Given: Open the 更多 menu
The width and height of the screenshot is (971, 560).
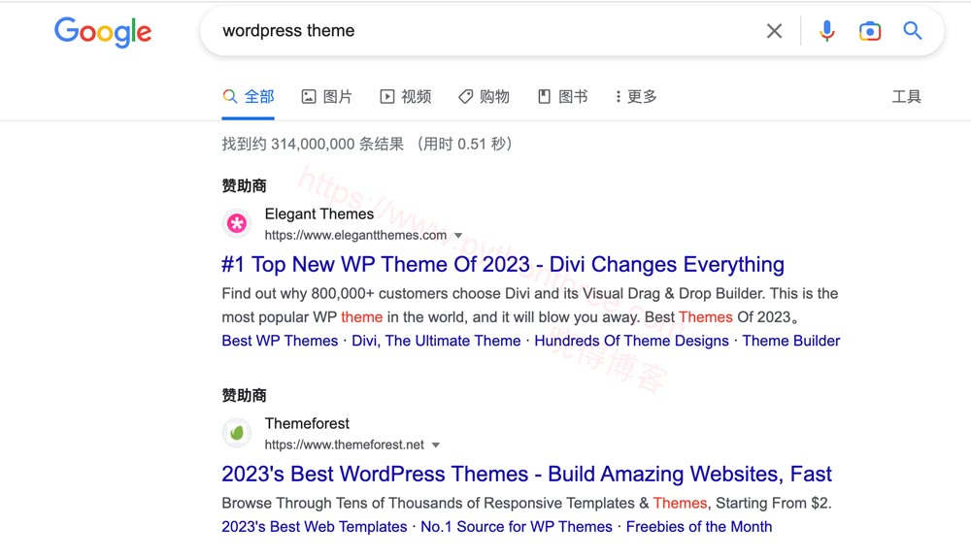Looking at the screenshot, I should pos(636,96).
